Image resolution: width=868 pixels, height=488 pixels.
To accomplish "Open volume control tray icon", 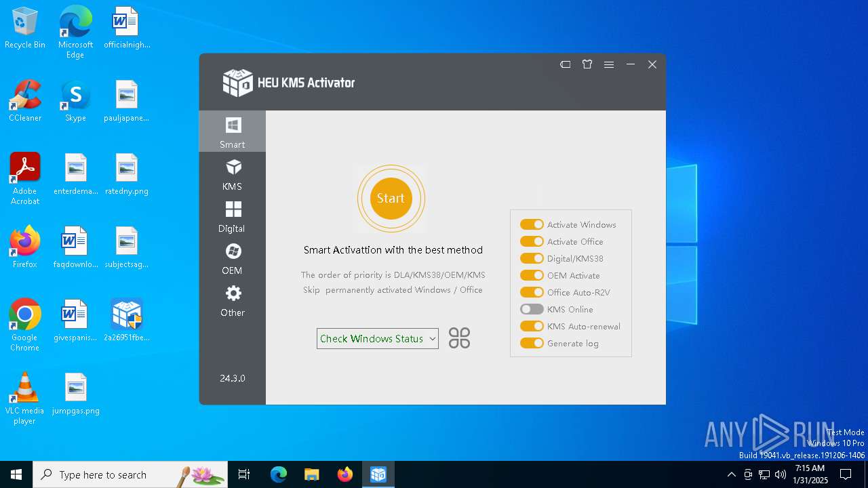I will click(x=781, y=474).
